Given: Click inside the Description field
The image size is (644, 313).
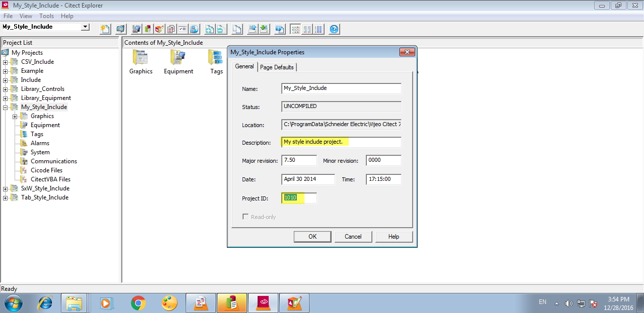Looking at the screenshot, I should [341, 142].
